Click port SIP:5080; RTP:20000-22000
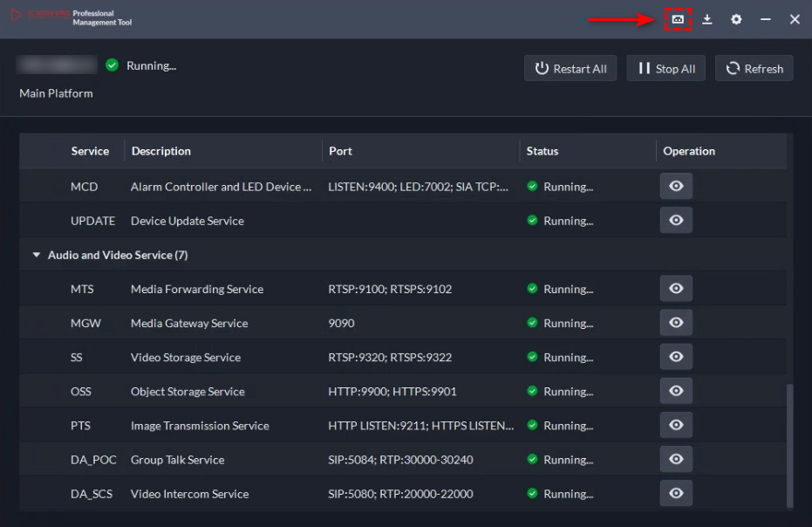 coord(400,495)
